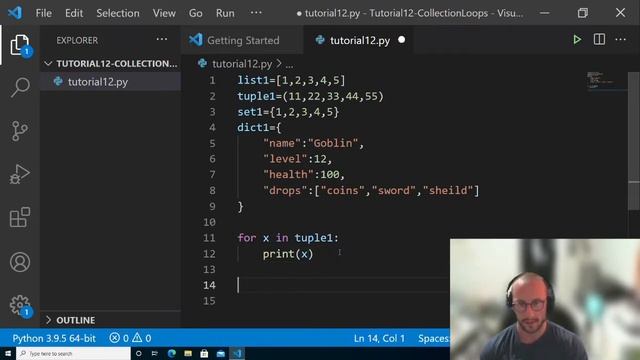Screen dimensions: 640x360
Task: Open editor More Actions ellipsis
Action: (620, 40)
